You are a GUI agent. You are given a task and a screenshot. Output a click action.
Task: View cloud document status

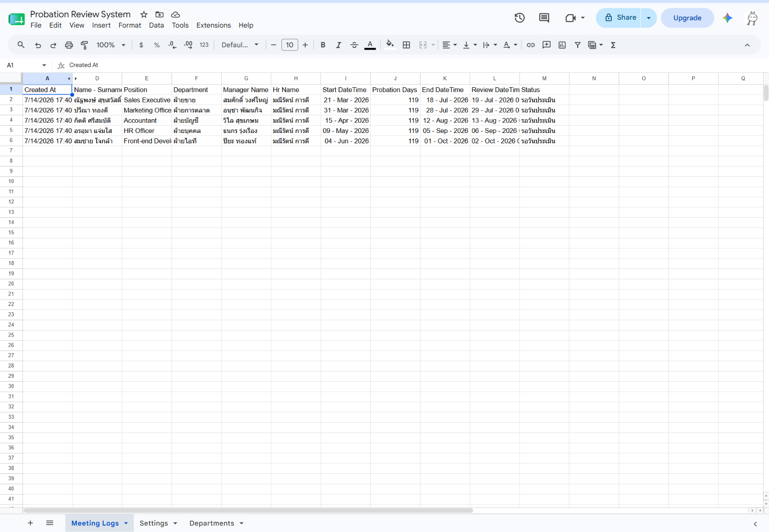175,14
